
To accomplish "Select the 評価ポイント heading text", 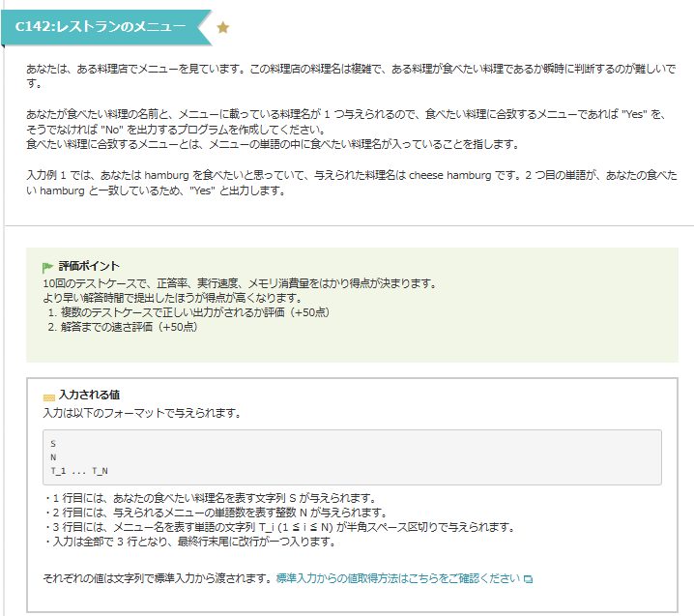I will (x=89, y=266).
